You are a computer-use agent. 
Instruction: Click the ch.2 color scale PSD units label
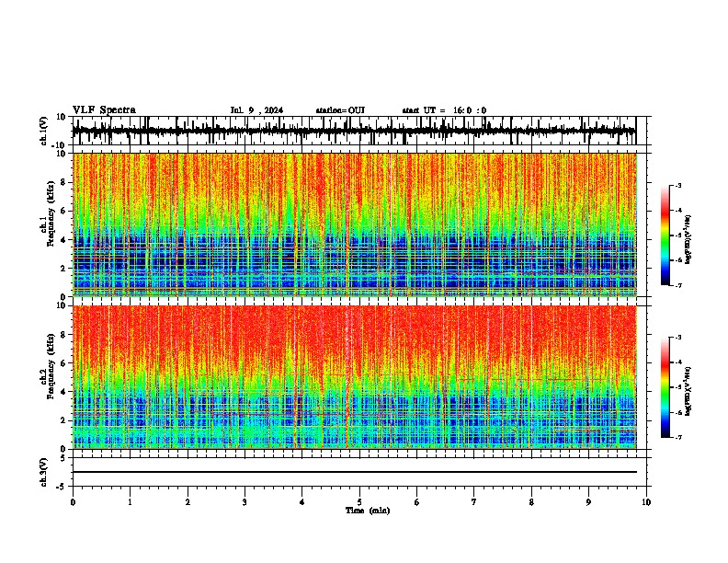[x=688, y=391]
